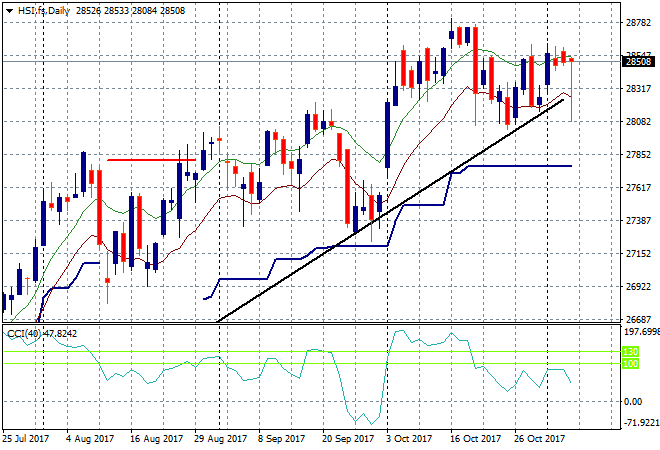
Task: Click the OHLC values 28526 28533 28084 28508
Action: (130, 11)
